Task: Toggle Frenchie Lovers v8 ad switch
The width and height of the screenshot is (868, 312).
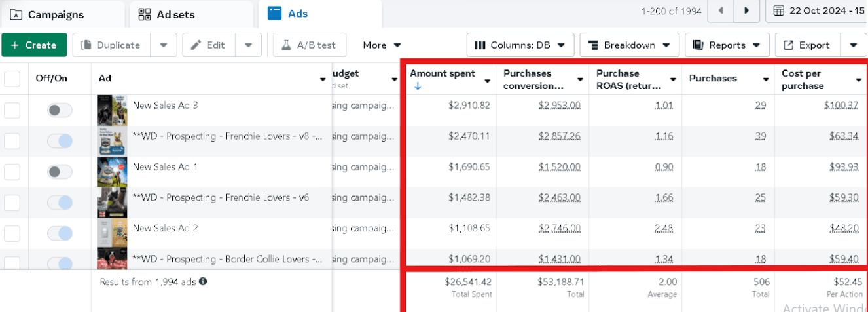Action: [60, 141]
